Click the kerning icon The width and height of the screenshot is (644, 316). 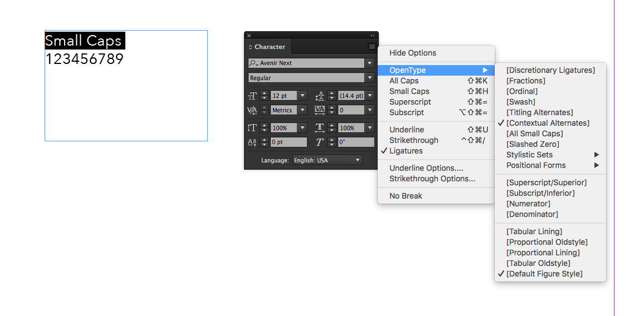[252, 110]
